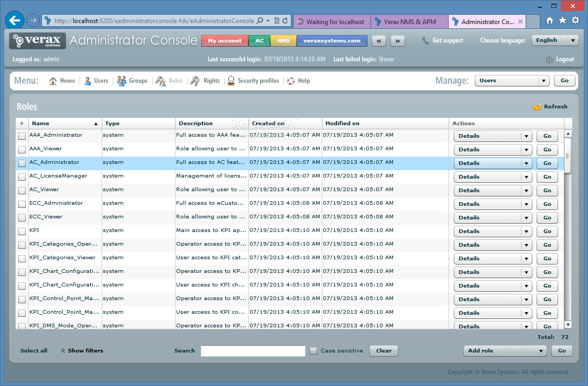This screenshot has height=386, width=588.
Task: Click the Logout power icon
Action: 550,59
